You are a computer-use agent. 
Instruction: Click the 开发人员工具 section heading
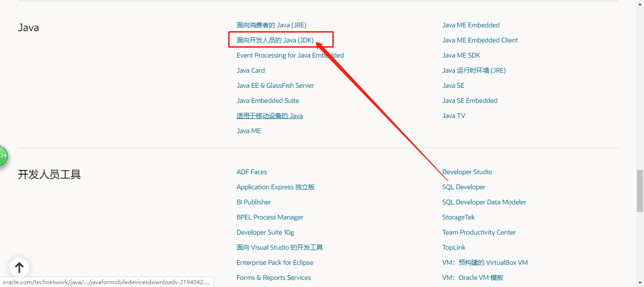point(50,175)
